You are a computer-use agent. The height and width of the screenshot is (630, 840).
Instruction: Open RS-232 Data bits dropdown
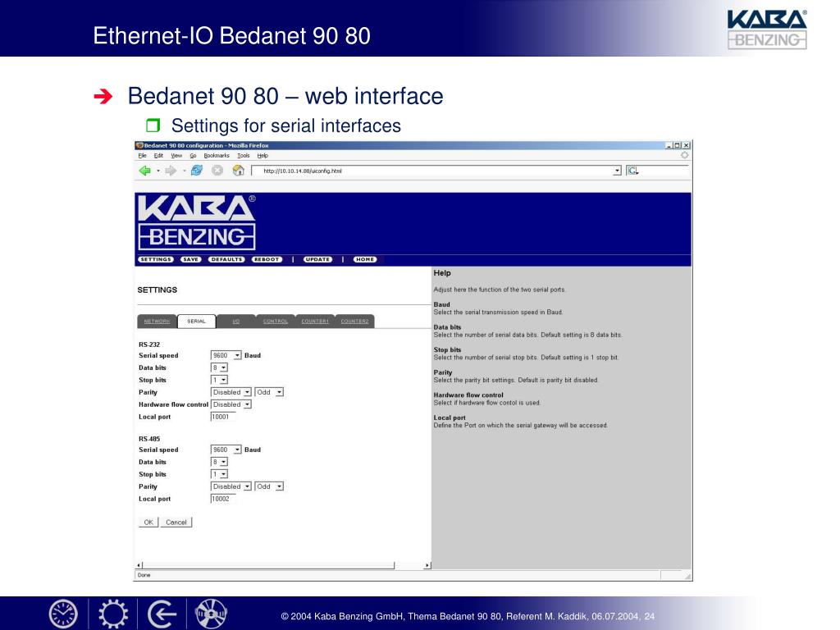click(224, 367)
